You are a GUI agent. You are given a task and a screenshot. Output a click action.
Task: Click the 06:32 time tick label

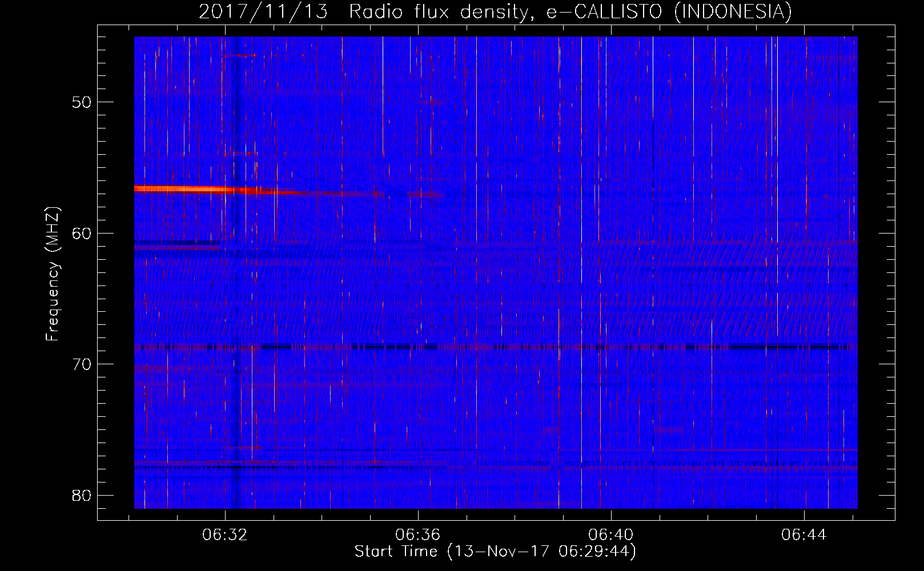coord(225,534)
